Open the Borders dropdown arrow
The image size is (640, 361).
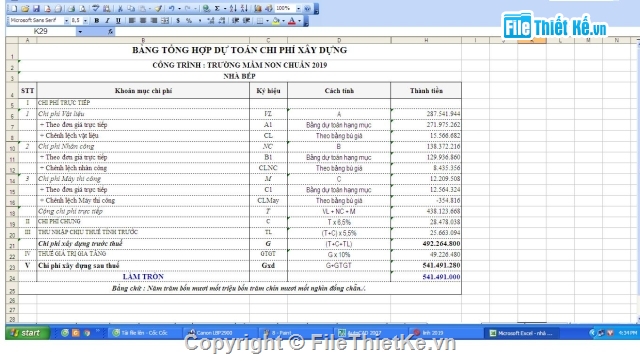point(267,20)
